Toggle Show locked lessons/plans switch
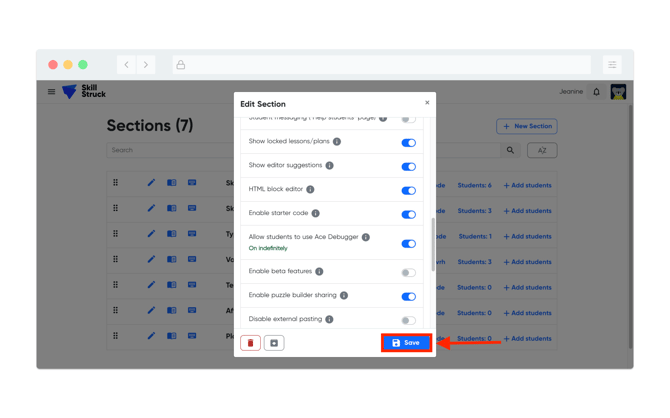Screen dimensions: 670x418 point(408,143)
